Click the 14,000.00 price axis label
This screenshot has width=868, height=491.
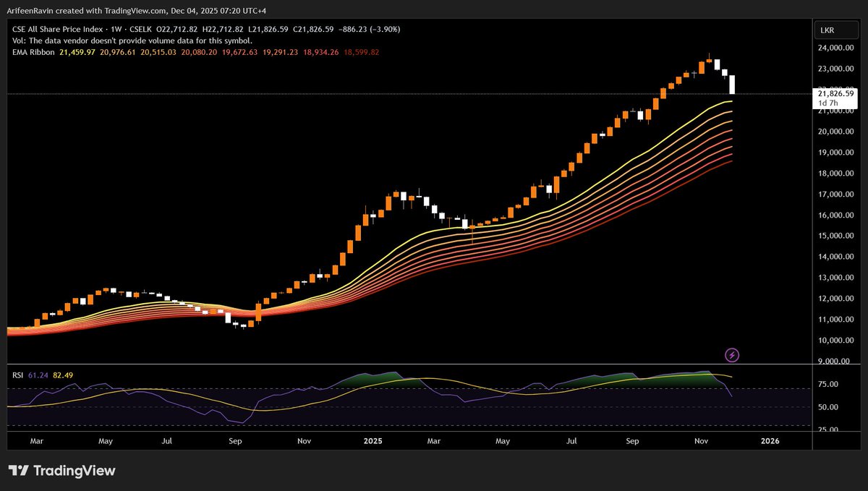tap(836, 257)
